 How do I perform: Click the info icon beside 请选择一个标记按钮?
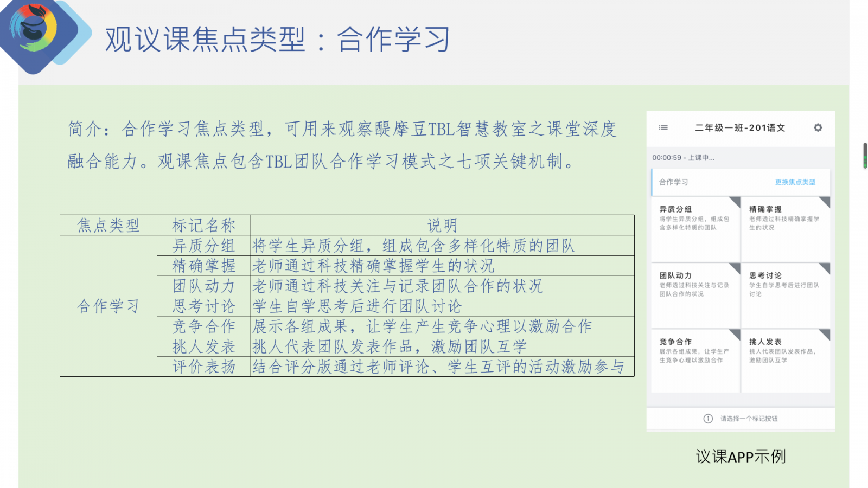point(708,419)
